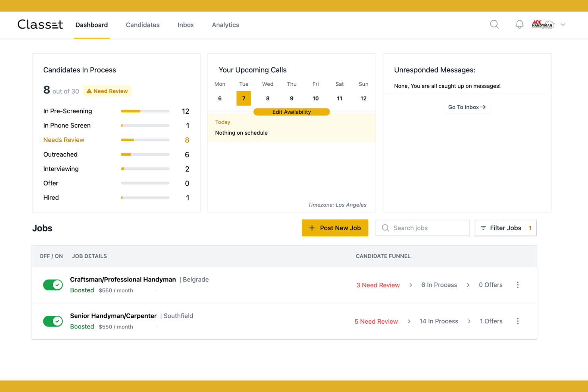Select Thursday 9 in the calendar

pos(292,98)
